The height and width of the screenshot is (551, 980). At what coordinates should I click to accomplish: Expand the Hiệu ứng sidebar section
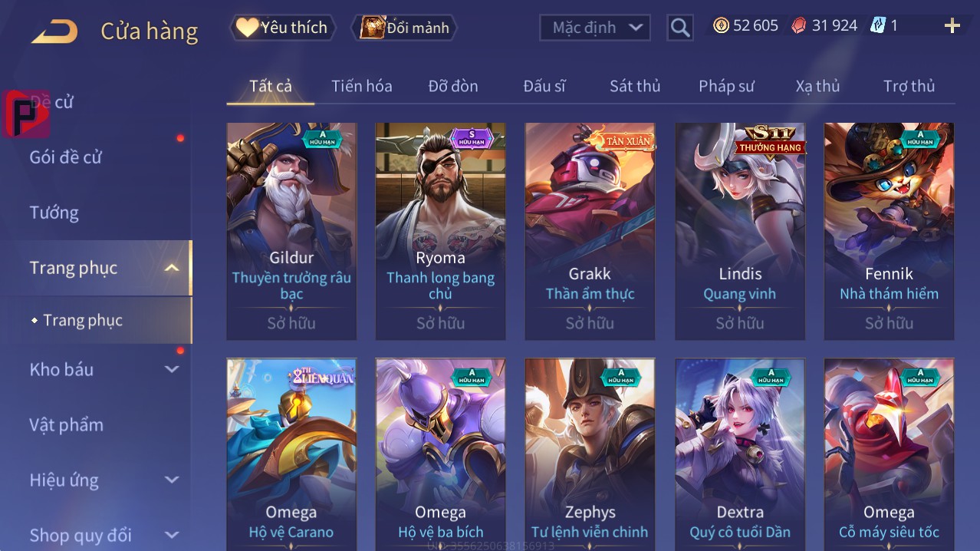click(172, 480)
